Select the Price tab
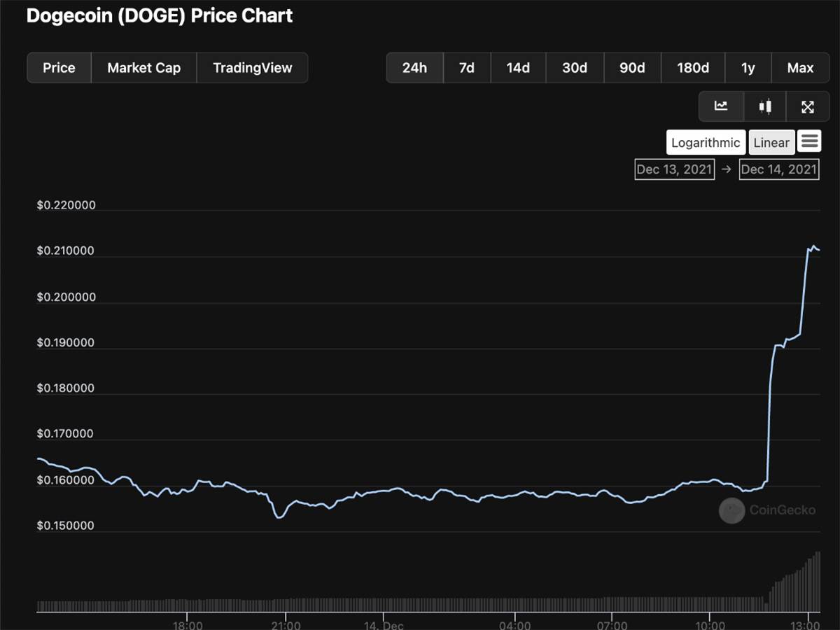 pyautogui.click(x=59, y=67)
